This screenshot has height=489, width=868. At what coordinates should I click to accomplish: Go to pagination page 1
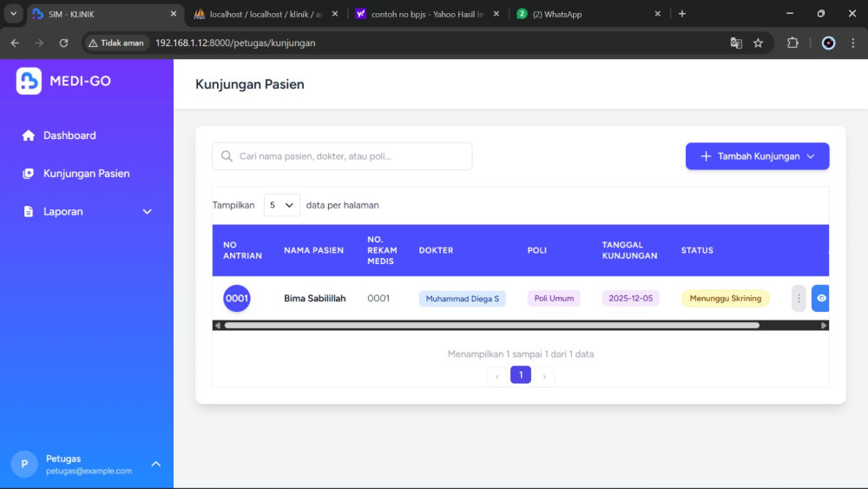(521, 375)
